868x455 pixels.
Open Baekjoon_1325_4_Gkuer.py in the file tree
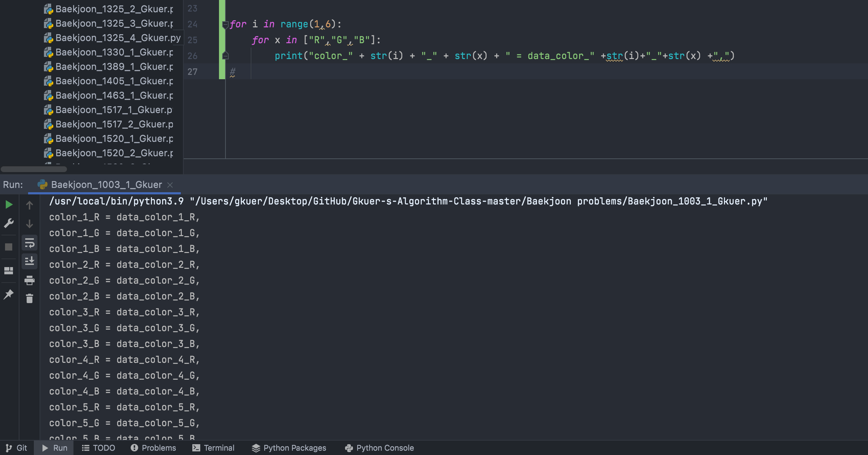(117, 38)
